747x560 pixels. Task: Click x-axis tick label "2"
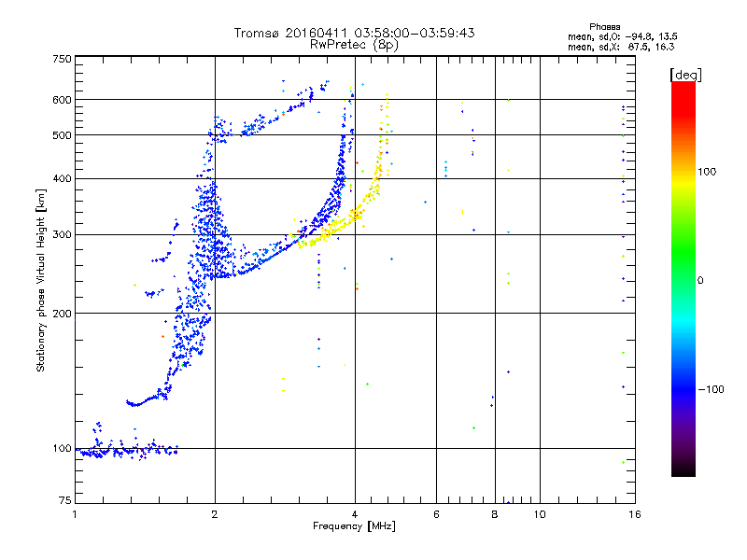click(215, 514)
